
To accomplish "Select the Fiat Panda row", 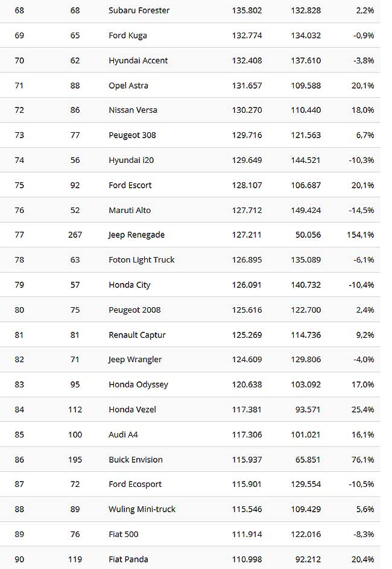I will click(x=190, y=559).
